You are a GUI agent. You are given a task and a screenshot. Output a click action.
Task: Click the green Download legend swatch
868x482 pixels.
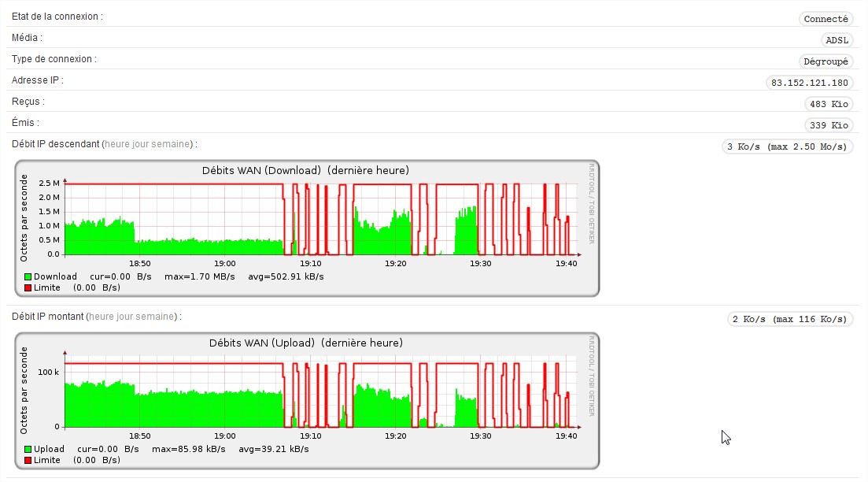click(x=27, y=276)
